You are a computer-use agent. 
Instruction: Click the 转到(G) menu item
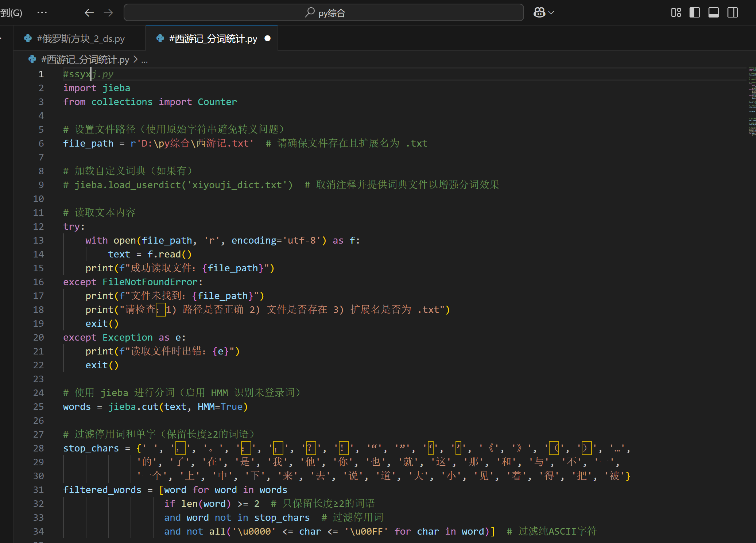pos(11,13)
